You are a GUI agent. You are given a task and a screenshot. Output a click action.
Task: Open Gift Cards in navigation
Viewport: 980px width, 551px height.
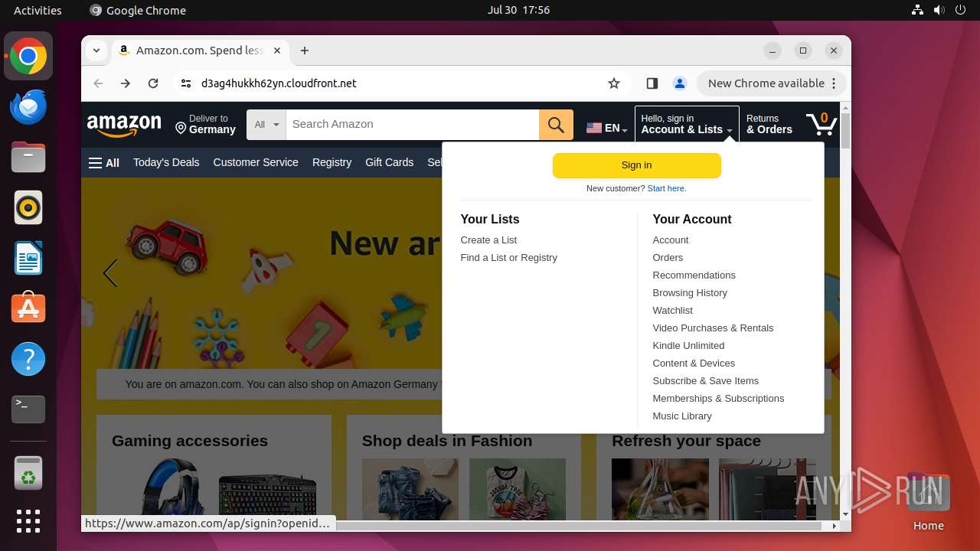[389, 162]
